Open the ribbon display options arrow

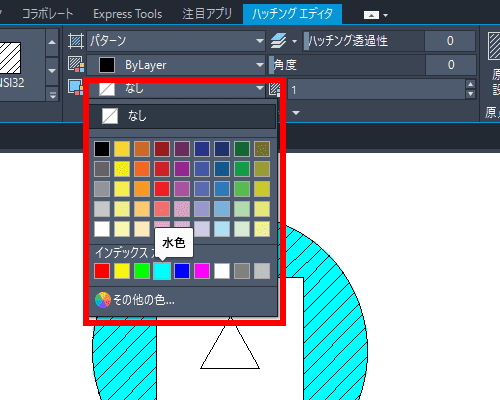pyautogui.click(x=386, y=15)
